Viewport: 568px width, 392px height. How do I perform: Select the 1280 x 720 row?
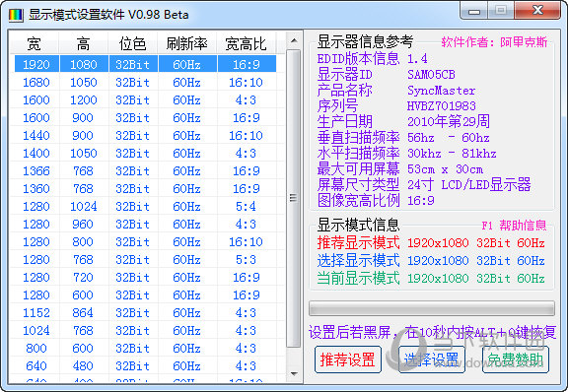click(145, 278)
